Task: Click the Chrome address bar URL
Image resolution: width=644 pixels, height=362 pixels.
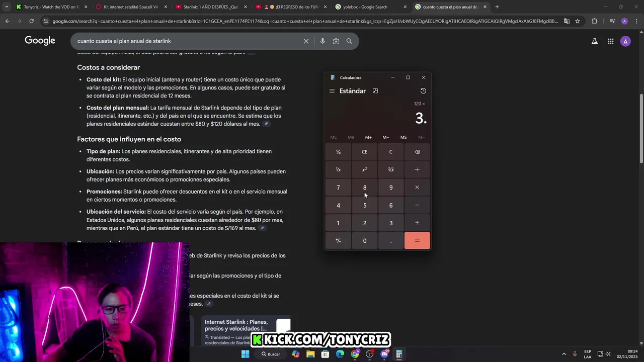Action: [x=305, y=21]
